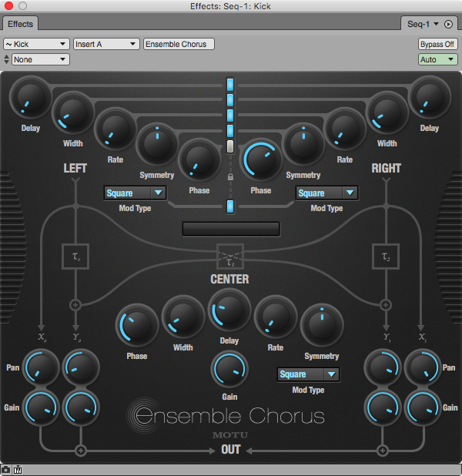This screenshot has height=476, width=462.
Task: Click the τ0 delay block on the left
Action: pos(75,256)
